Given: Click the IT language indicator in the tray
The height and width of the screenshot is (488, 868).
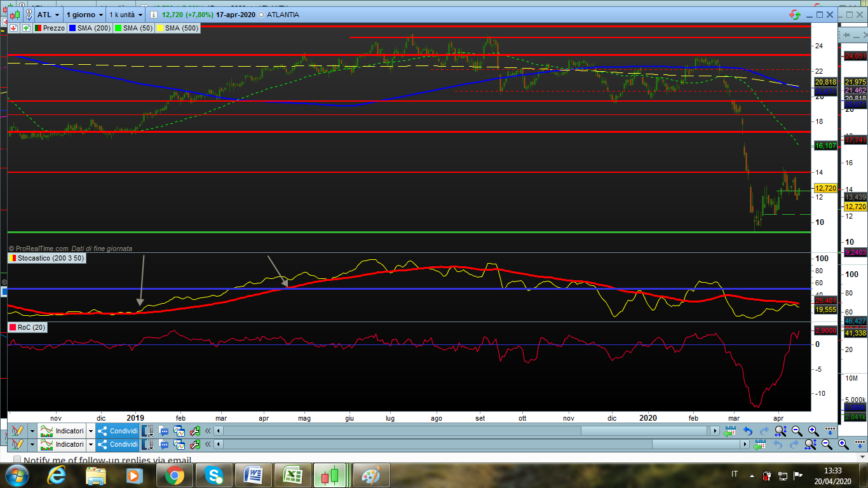Looking at the screenshot, I should click(735, 475).
